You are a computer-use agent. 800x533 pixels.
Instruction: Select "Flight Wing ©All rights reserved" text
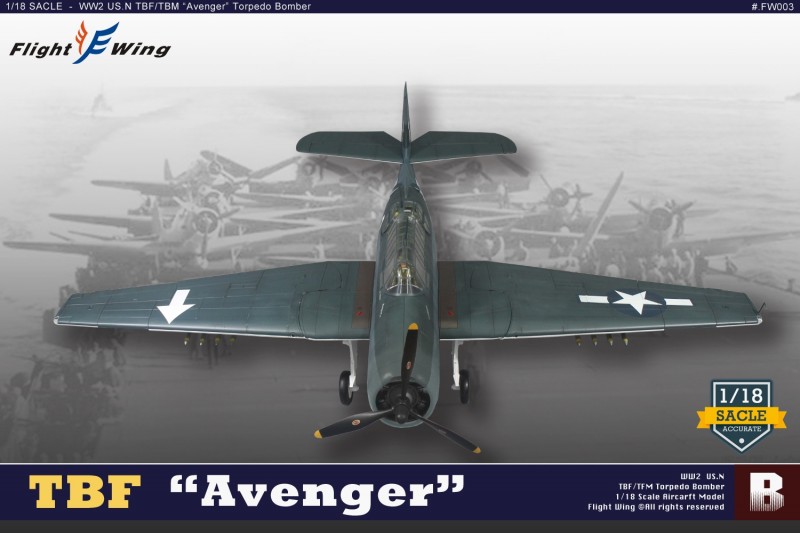[656, 507]
